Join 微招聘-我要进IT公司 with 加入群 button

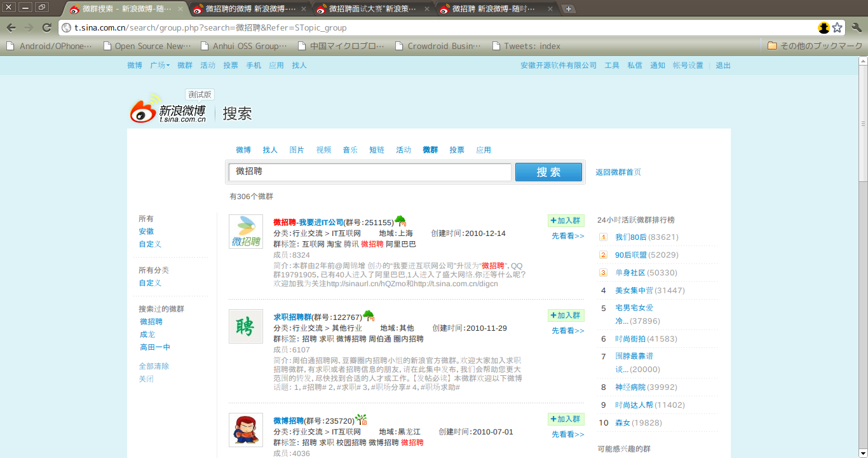coord(566,221)
